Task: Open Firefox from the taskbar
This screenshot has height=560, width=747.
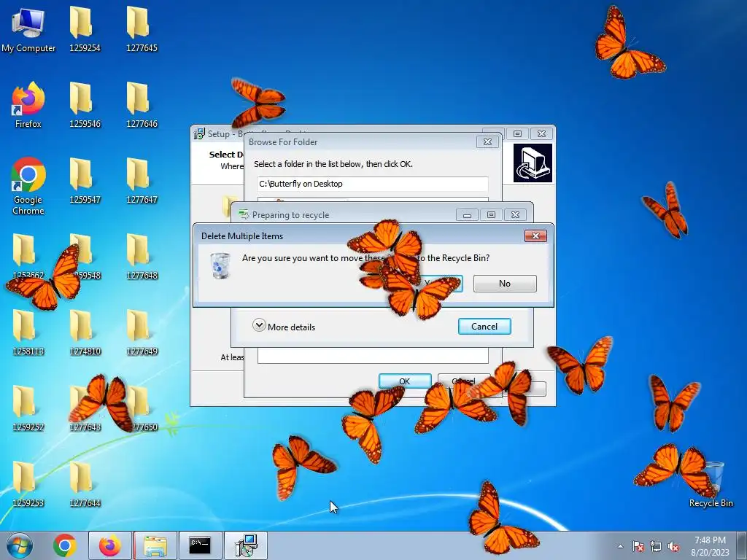Action: click(x=110, y=545)
